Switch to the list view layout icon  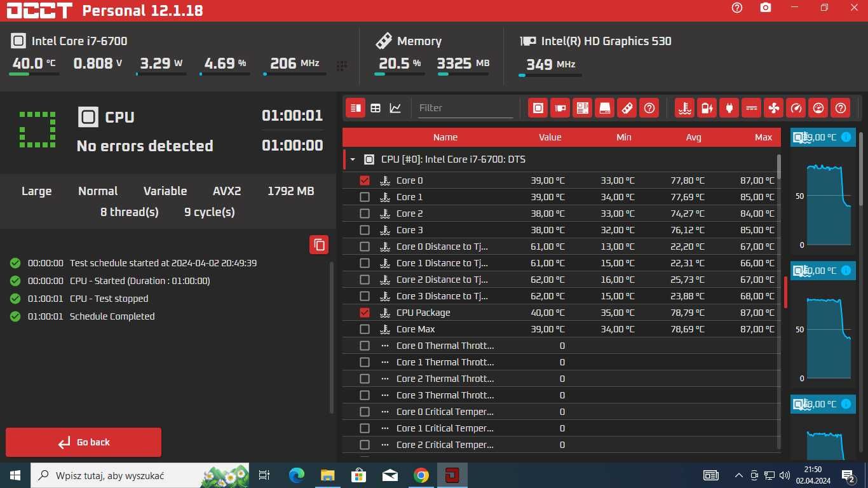pos(356,108)
